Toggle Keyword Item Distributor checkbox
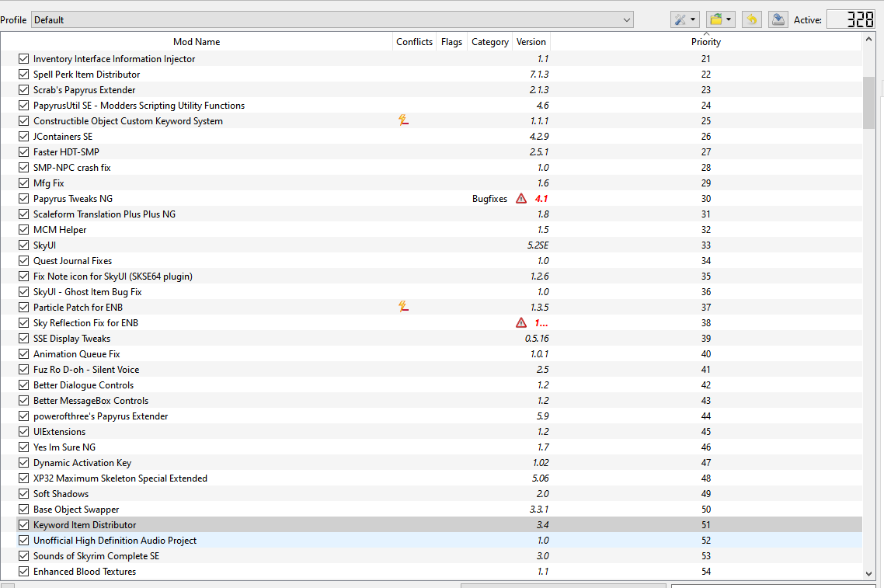 (23, 525)
